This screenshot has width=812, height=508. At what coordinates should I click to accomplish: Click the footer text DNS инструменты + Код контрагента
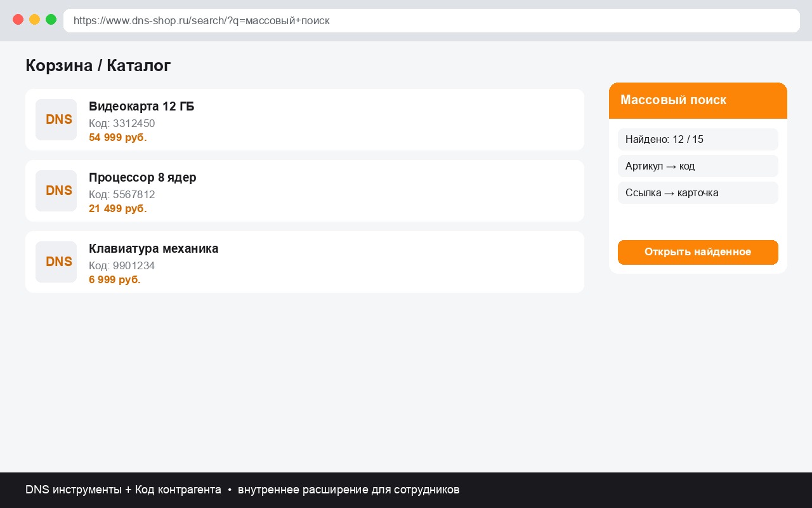(123, 490)
